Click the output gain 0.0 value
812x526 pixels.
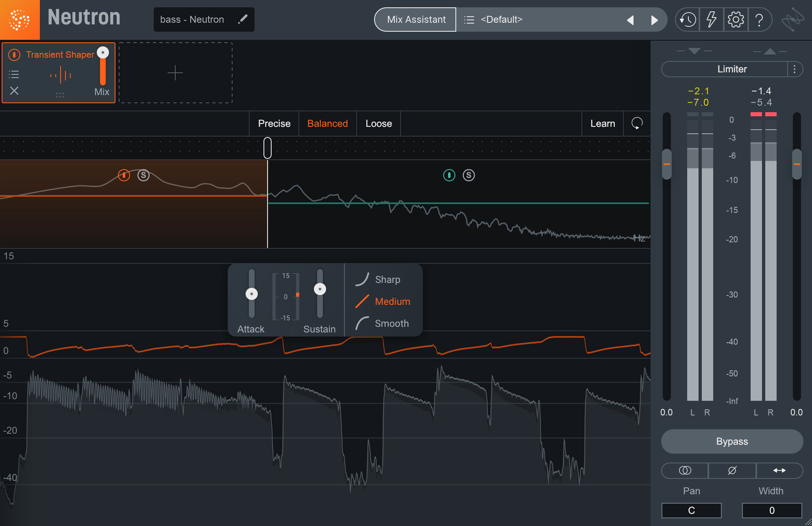(x=797, y=412)
